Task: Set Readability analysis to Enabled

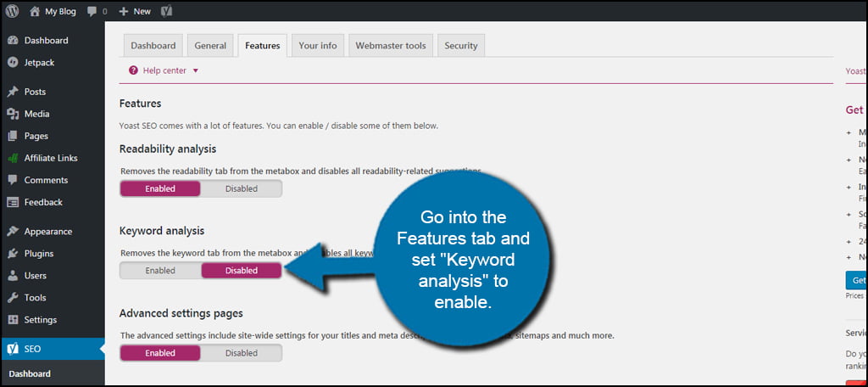Action: pos(160,188)
